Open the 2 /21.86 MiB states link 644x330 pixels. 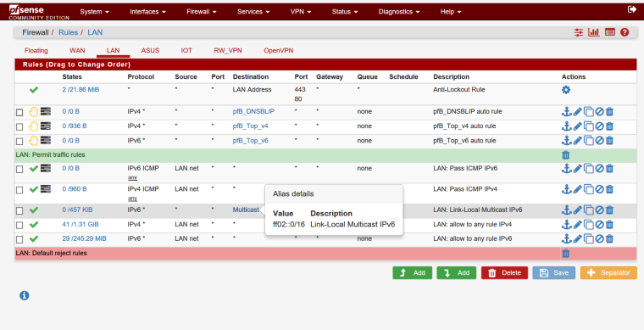point(80,89)
